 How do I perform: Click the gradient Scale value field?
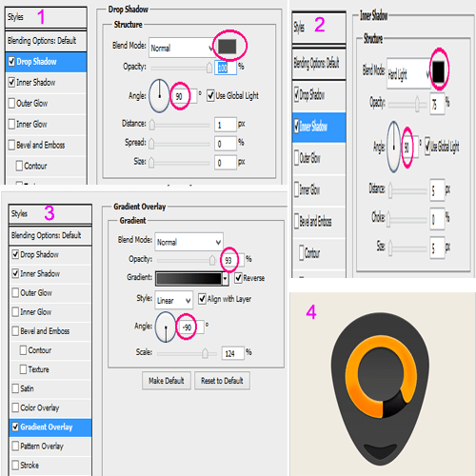tap(233, 353)
